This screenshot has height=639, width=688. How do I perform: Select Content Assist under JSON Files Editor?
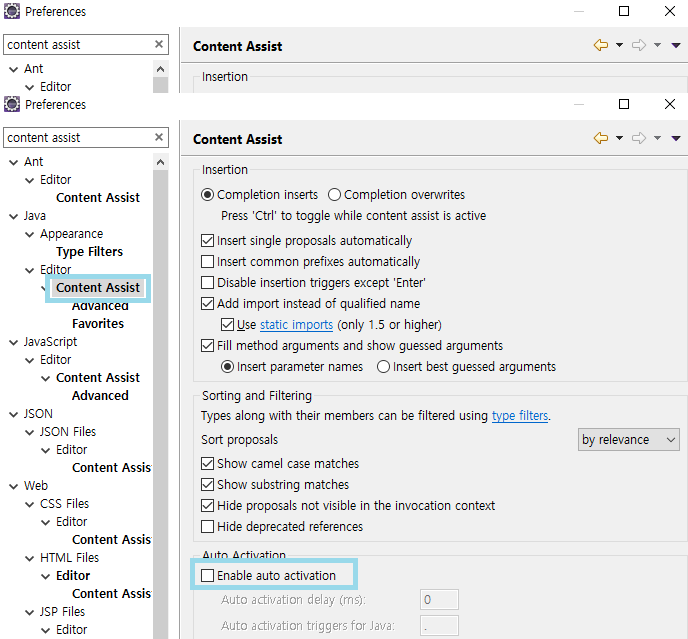[112, 467]
